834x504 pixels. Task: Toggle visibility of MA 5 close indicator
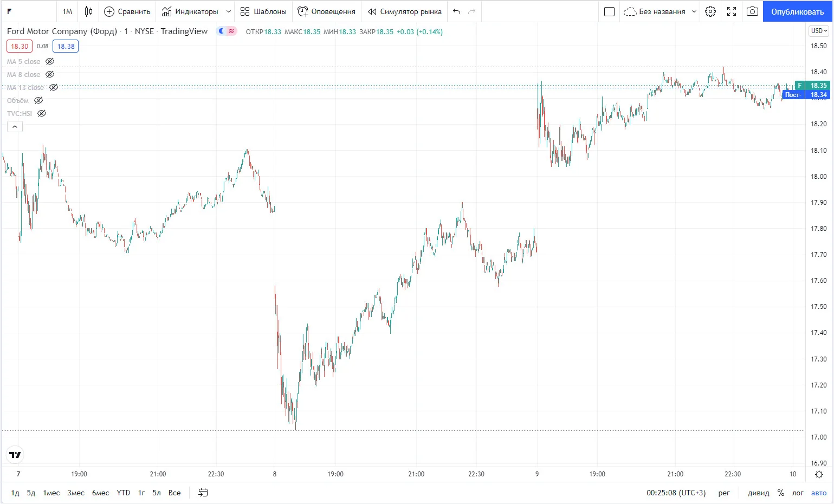click(x=50, y=61)
